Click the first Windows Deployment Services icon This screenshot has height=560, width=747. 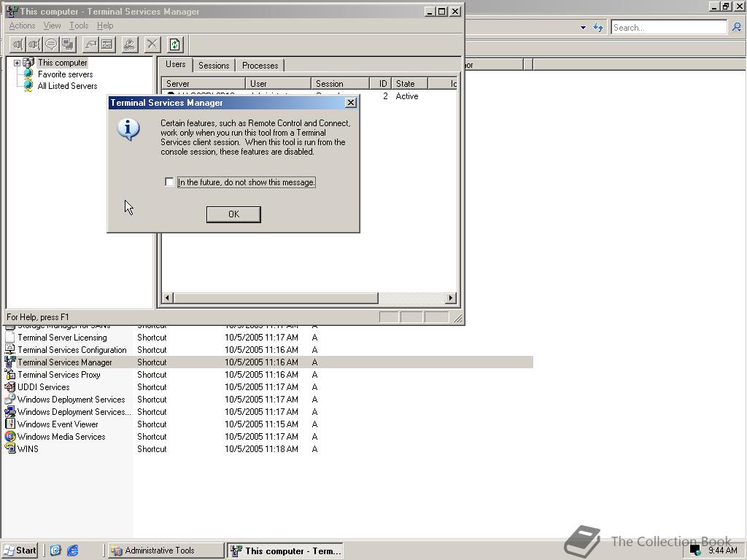coord(10,399)
